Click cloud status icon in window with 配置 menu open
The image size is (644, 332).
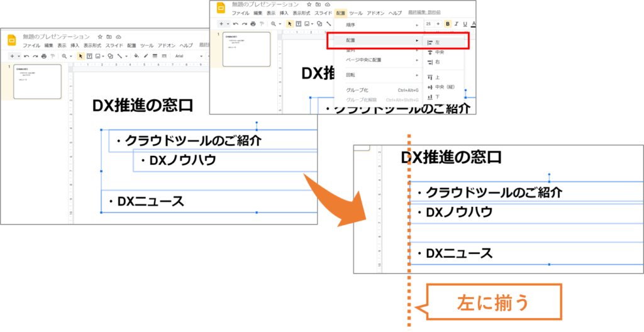pyautogui.click(x=327, y=4)
